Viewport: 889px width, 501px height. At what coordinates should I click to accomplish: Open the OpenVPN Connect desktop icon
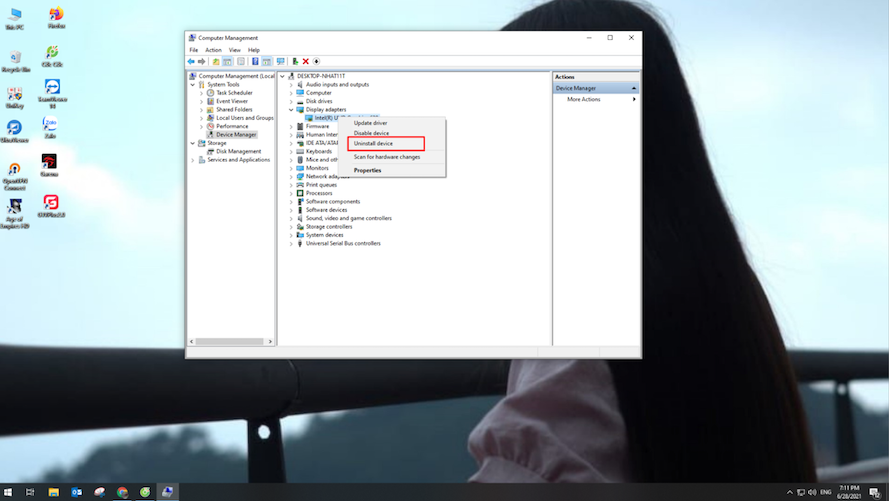pos(15,176)
